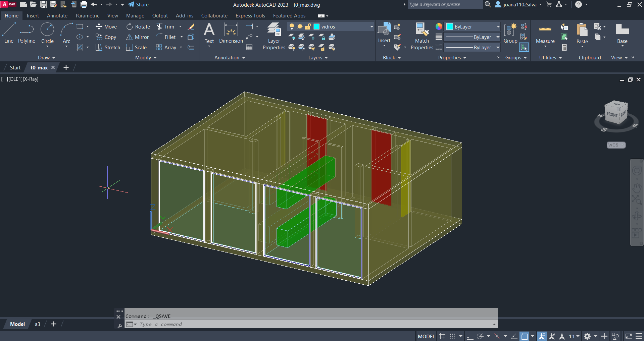Viewport: 644px width, 341px height.
Task: Click the Insert block icon
Action: click(x=384, y=32)
